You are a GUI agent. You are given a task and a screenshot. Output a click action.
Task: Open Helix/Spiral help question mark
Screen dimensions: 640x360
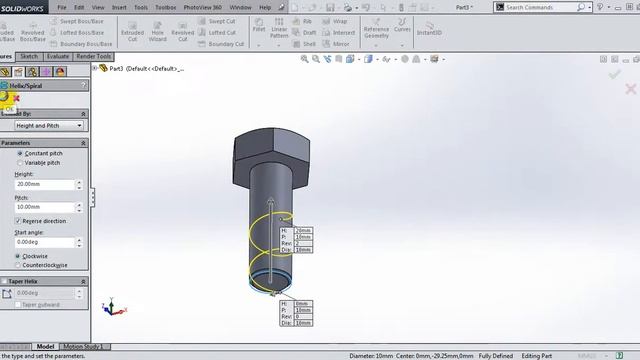tap(84, 85)
